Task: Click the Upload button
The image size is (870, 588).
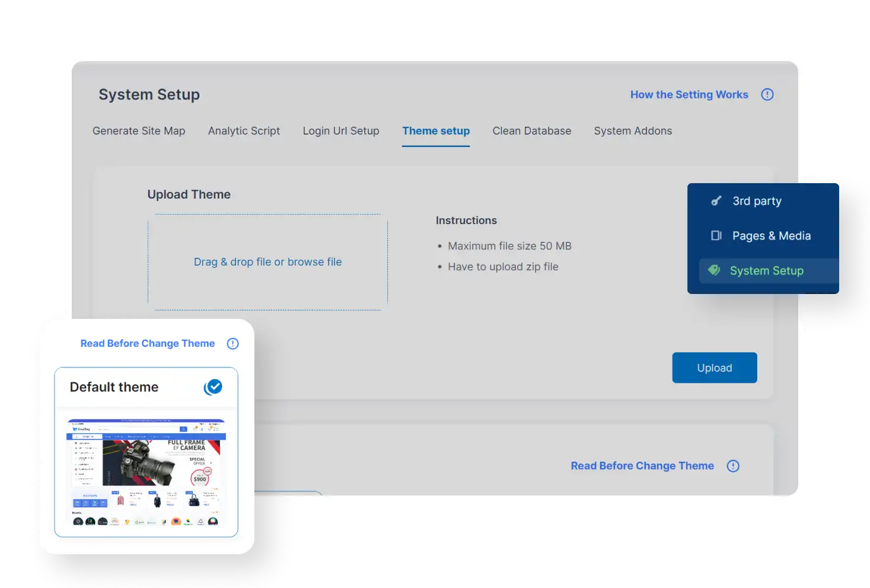Action: point(714,367)
